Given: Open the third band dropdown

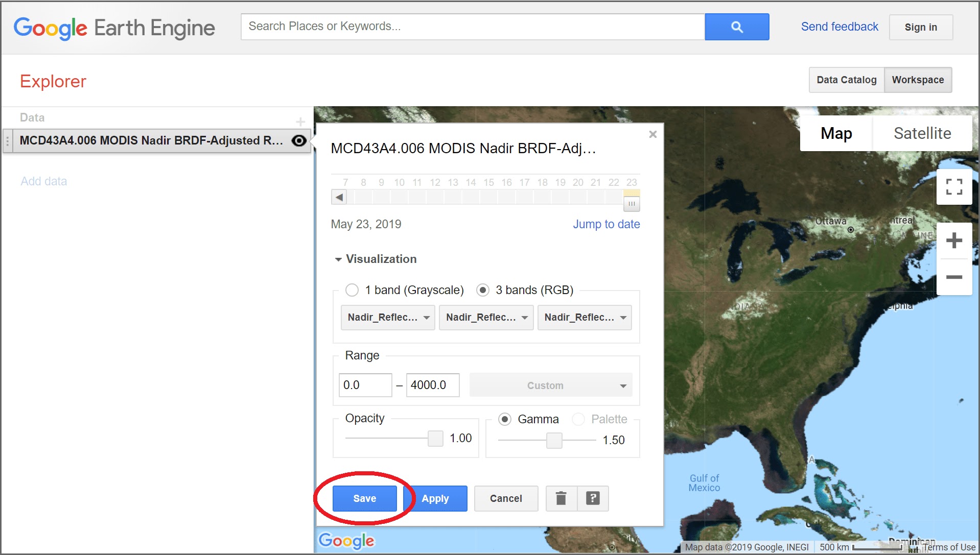Looking at the screenshot, I should pyautogui.click(x=585, y=318).
